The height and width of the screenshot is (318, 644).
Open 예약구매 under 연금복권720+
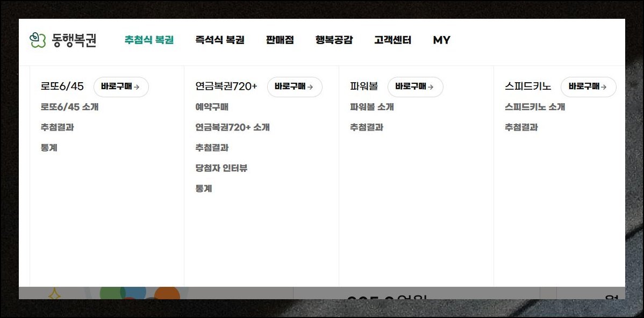point(212,107)
